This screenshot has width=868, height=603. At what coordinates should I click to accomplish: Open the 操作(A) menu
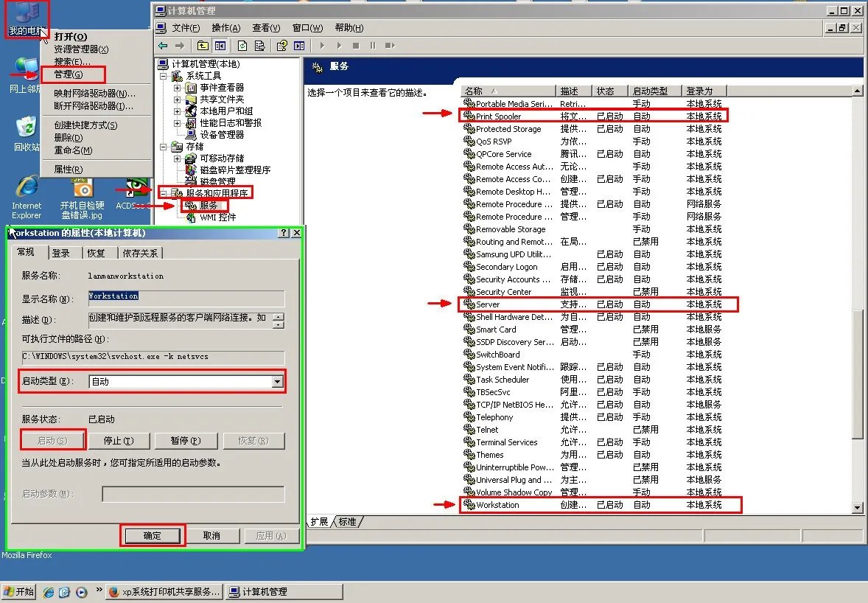(x=225, y=28)
